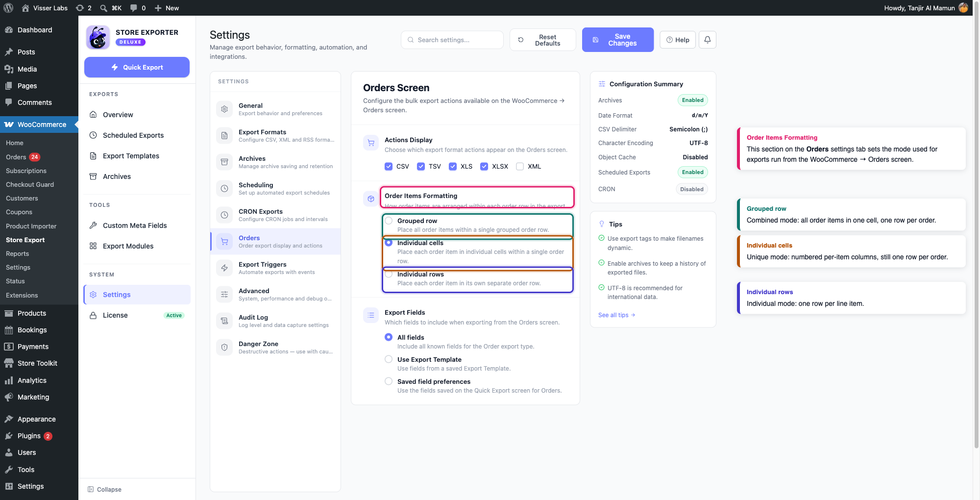Click the Actions Display cart icon

(371, 143)
